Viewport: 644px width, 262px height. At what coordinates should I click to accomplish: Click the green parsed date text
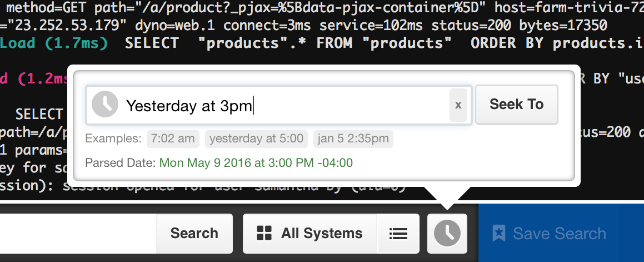coord(256,163)
